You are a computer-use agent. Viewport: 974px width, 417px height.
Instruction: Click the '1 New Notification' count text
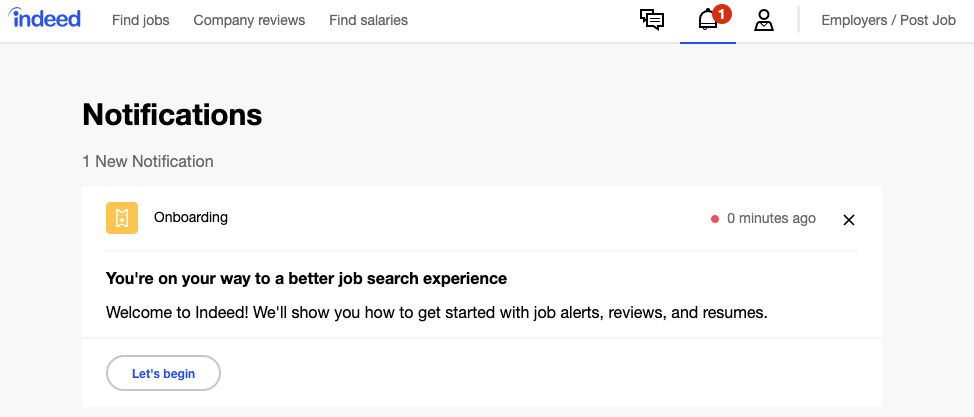[x=148, y=162]
